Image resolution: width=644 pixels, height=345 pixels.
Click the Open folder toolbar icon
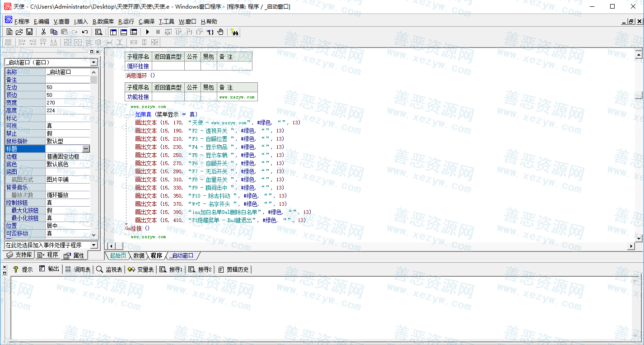pos(19,32)
